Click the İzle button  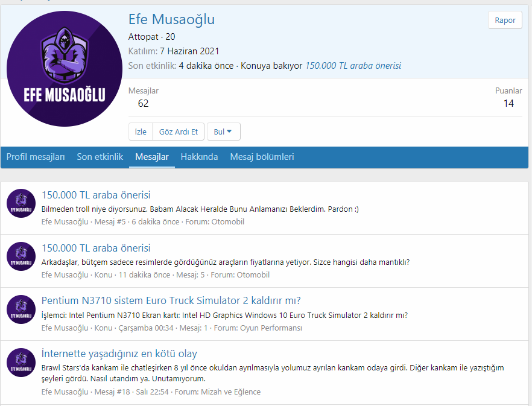click(141, 132)
